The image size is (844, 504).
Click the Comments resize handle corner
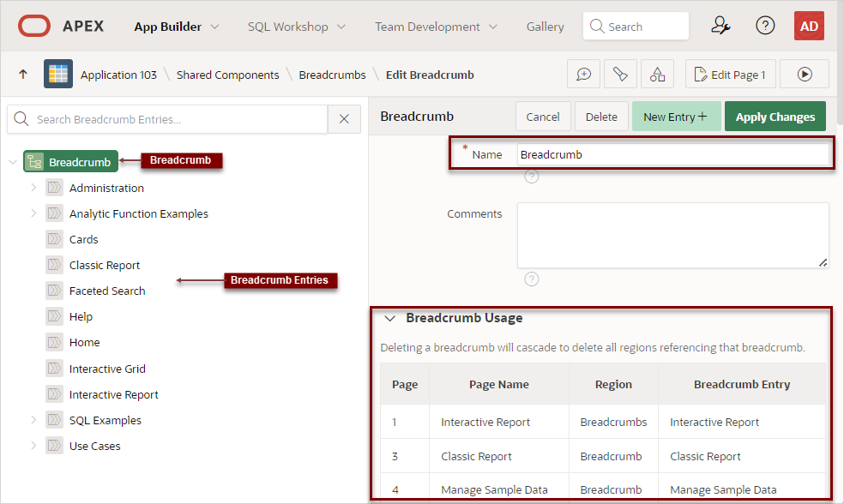(x=823, y=262)
